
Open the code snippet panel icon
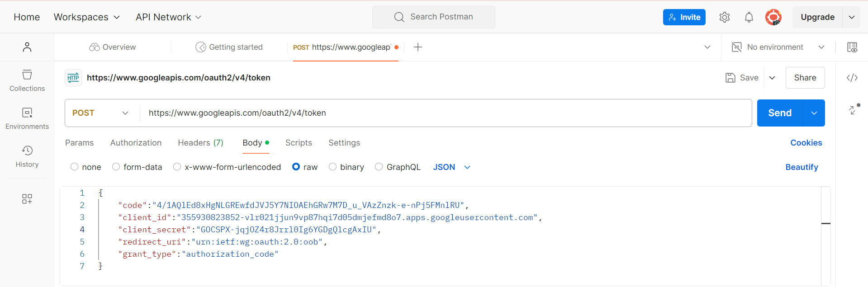[852, 78]
